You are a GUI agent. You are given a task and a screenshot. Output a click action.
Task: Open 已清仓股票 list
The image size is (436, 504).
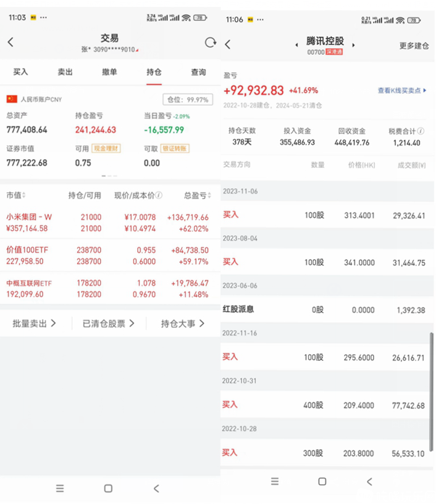tap(109, 323)
